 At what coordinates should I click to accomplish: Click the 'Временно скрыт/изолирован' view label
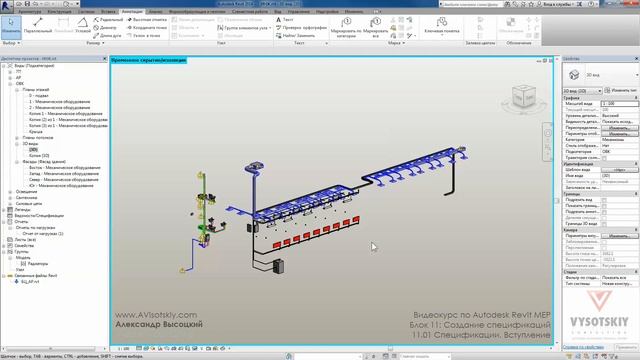pyautogui.click(x=149, y=60)
